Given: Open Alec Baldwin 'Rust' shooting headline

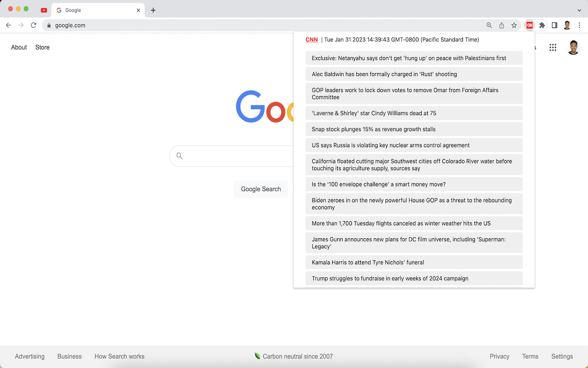Looking at the screenshot, I should click(x=414, y=74).
